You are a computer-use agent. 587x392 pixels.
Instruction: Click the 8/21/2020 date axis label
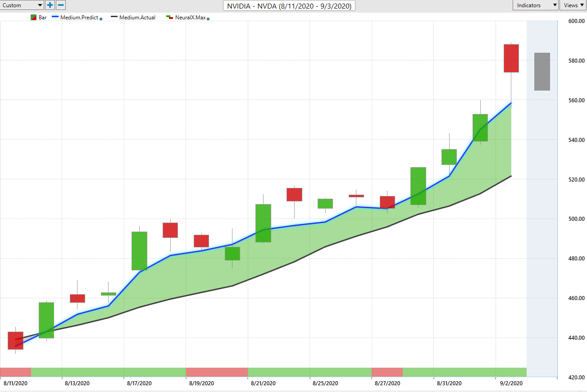[x=263, y=383]
